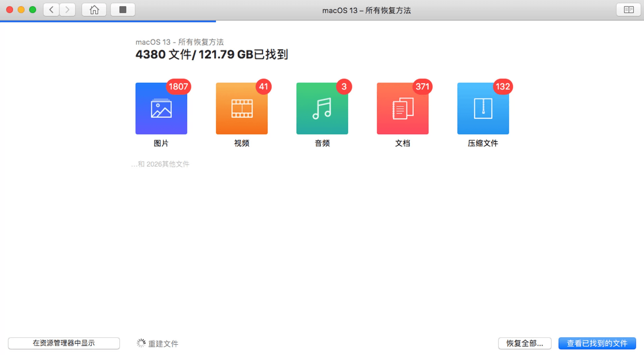
Task: Select the 音频 category icon
Action: 322,108
